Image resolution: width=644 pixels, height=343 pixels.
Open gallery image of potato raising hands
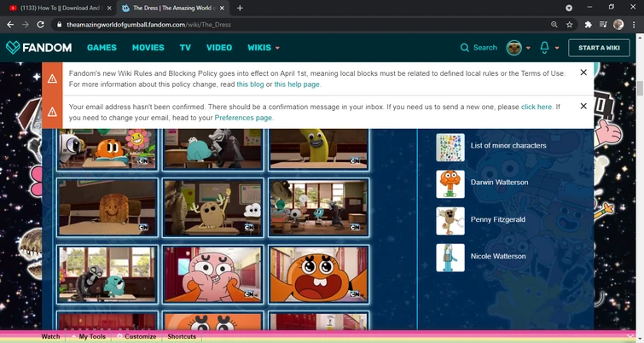212,207
